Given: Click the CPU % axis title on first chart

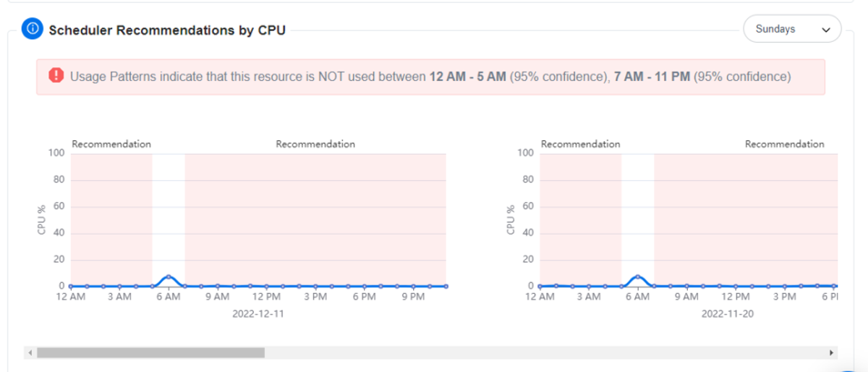Looking at the screenshot, I should point(42,219).
